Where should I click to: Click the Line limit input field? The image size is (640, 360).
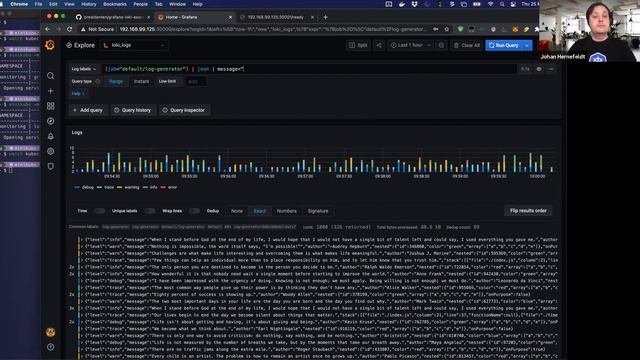click(x=196, y=82)
